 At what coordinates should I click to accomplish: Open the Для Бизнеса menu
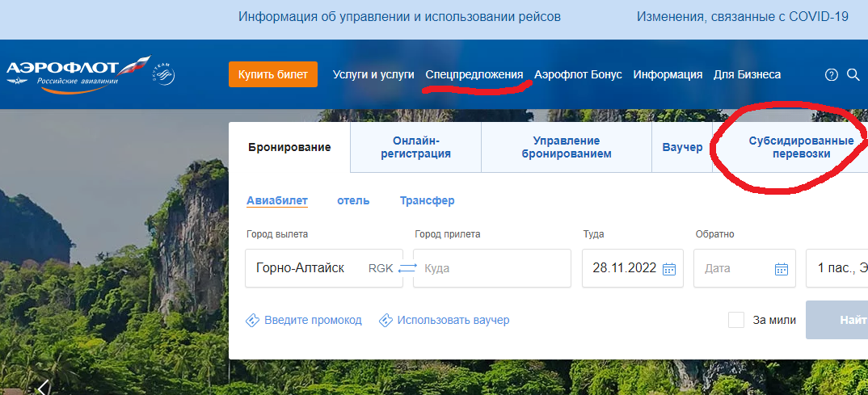(748, 74)
